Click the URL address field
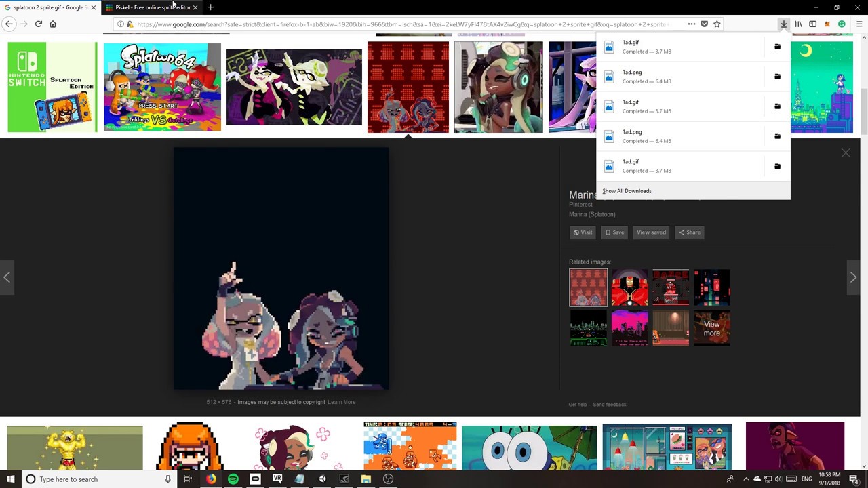This screenshot has width=868, height=488. point(403,24)
